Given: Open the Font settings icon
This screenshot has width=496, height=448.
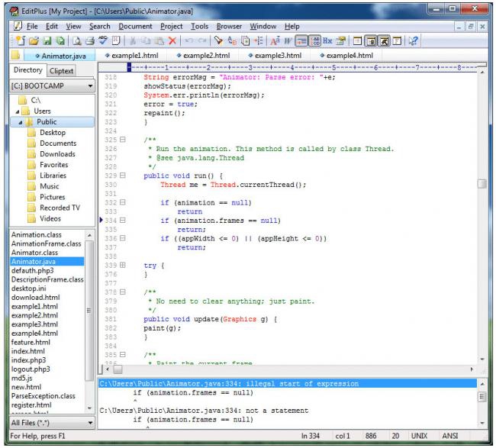Looking at the screenshot, I should click(x=275, y=40).
